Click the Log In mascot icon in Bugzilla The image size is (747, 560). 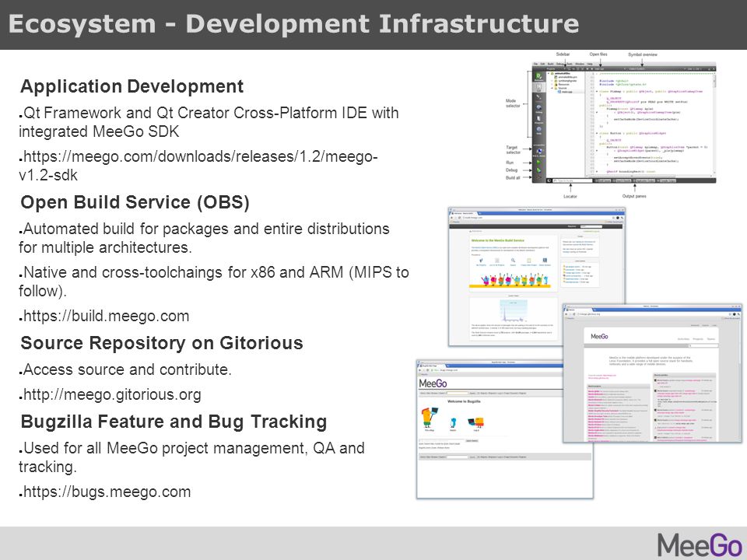click(476, 422)
